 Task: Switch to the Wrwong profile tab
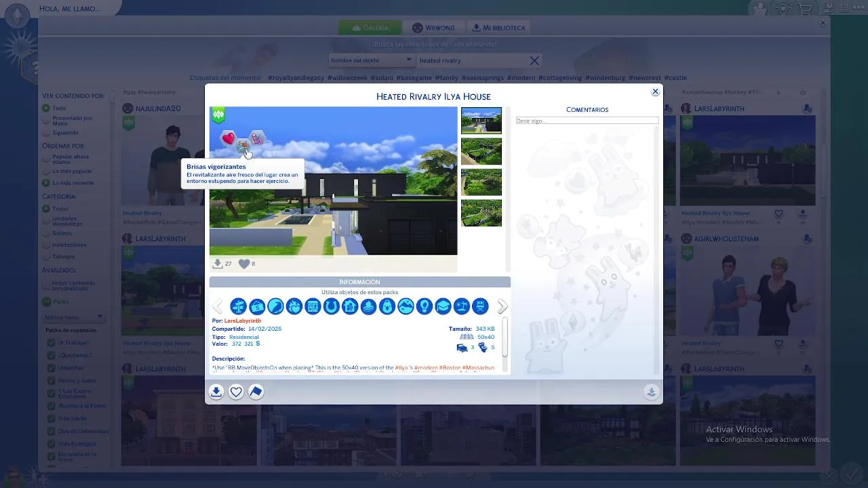[x=433, y=28]
